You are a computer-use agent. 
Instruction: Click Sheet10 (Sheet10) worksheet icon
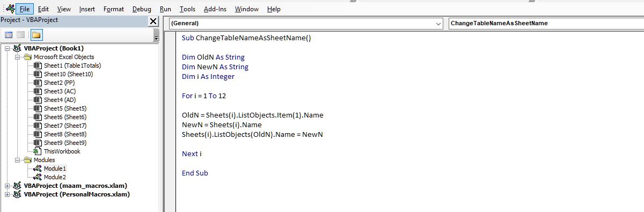37,74
